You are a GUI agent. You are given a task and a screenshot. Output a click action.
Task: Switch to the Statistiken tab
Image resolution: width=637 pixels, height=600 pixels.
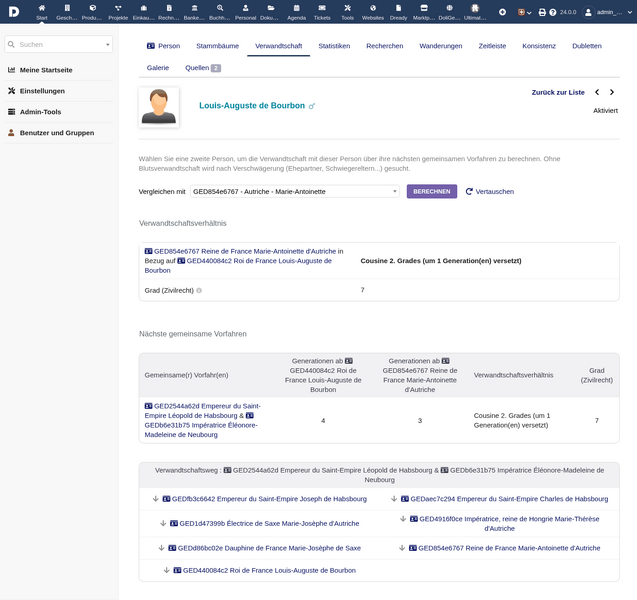[x=334, y=46]
